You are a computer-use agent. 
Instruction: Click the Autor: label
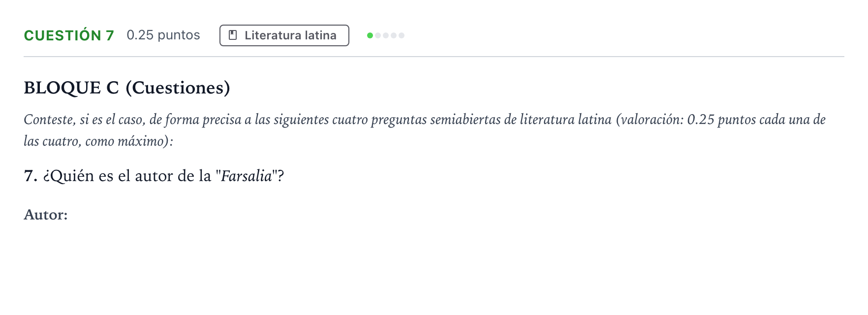click(x=46, y=215)
